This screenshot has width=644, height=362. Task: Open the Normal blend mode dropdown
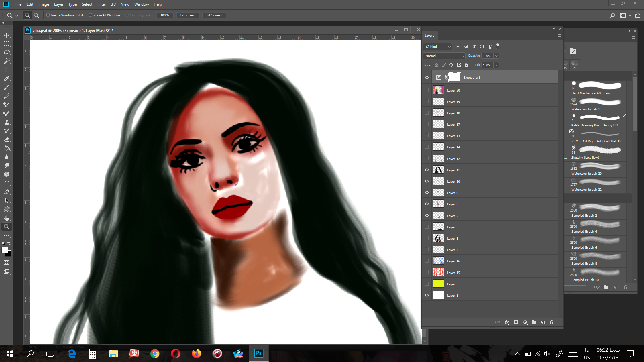coord(444,56)
